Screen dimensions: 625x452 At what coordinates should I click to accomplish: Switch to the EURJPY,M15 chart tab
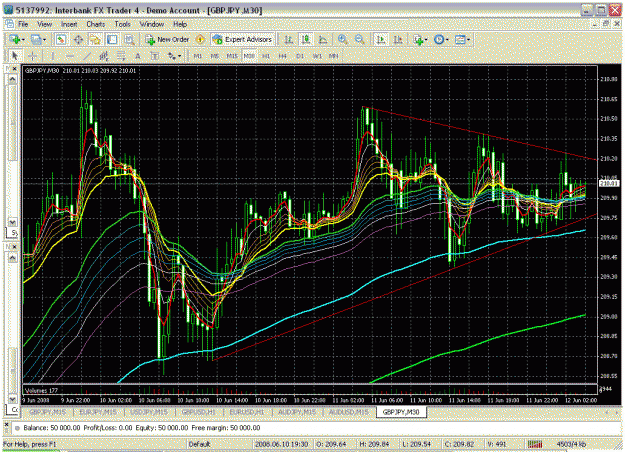point(98,412)
